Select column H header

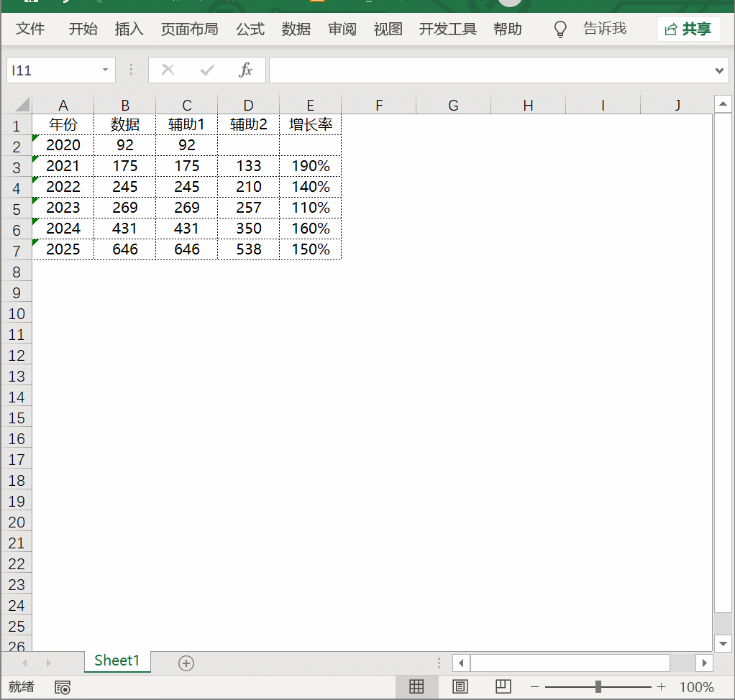[529, 105]
